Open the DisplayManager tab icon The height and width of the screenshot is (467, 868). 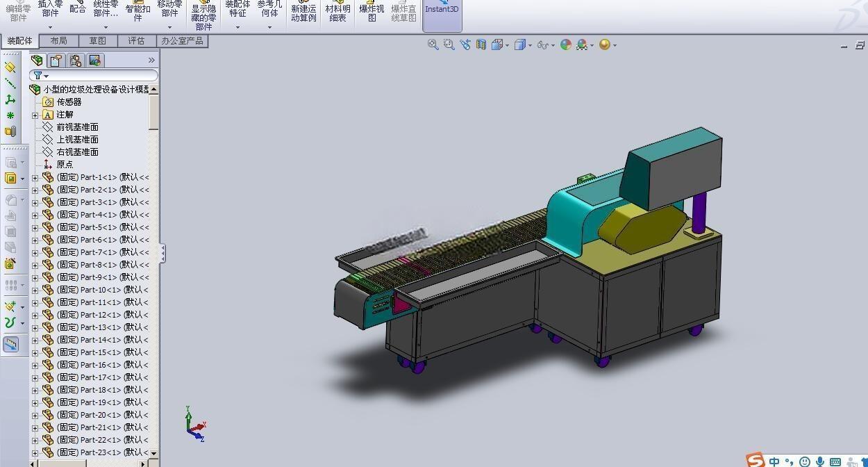95,60
